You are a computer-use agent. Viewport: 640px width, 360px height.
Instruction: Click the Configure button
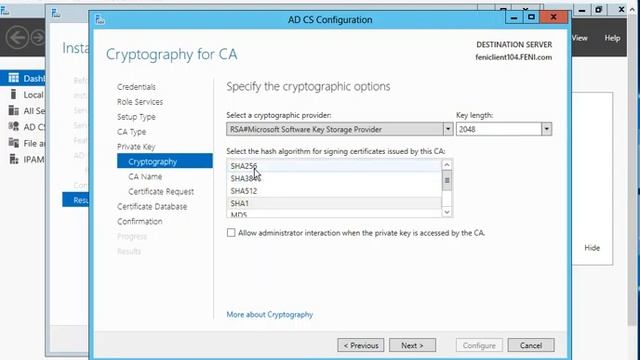point(479,345)
